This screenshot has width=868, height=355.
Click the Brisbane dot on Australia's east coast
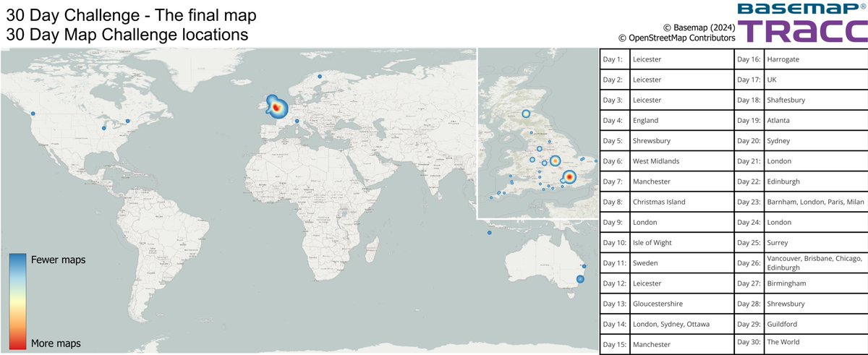pos(584,267)
